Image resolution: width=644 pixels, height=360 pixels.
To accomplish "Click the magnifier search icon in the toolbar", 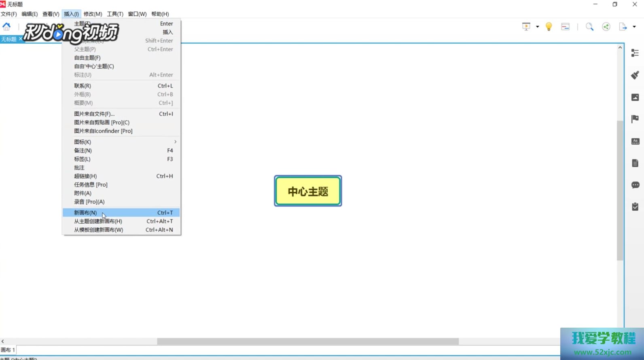I will (589, 27).
